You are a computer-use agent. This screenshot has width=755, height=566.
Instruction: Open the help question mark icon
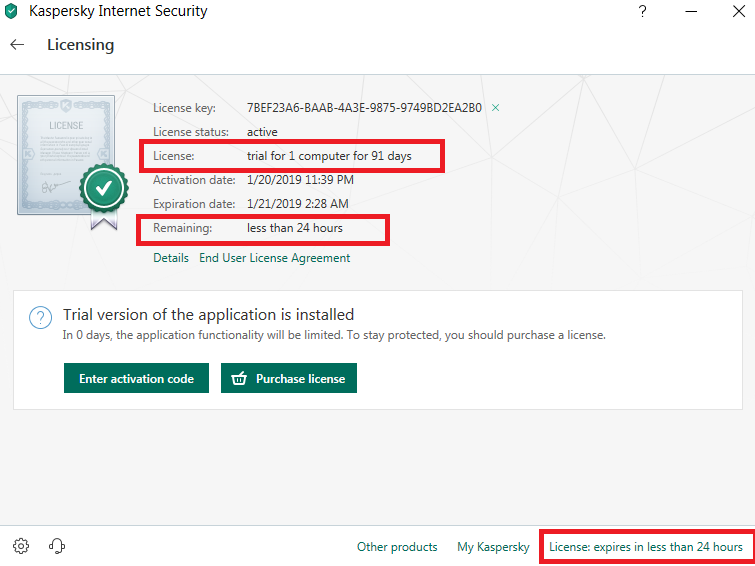[642, 11]
